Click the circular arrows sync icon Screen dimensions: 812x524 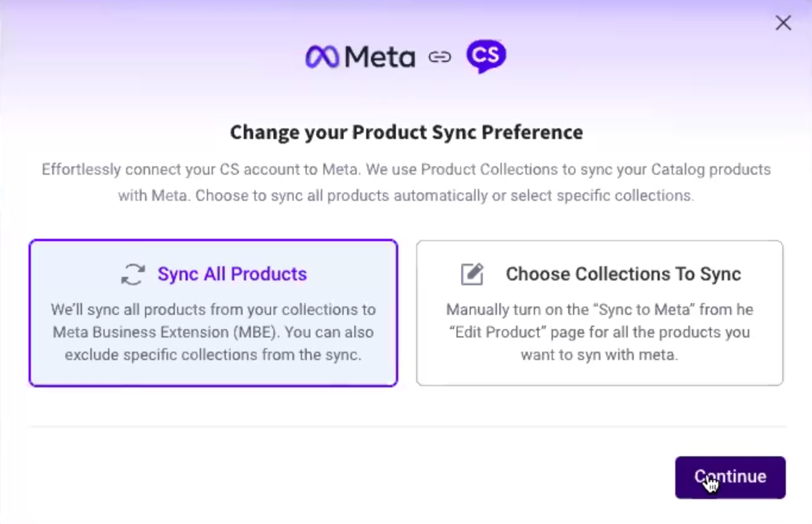click(x=133, y=274)
